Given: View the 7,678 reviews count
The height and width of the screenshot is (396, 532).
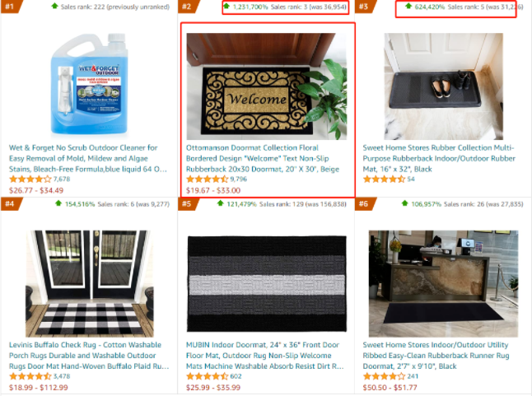Looking at the screenshot, I should click(62, 179).
